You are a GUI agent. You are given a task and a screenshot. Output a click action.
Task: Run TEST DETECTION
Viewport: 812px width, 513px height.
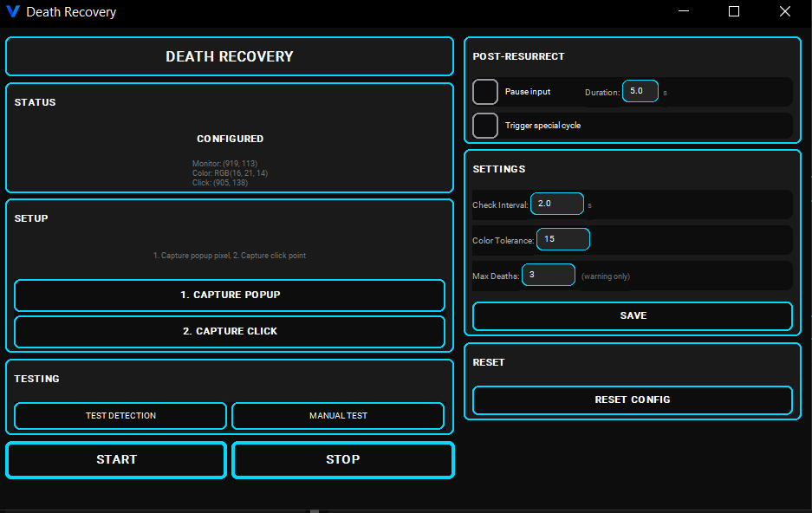pos(120,416)
